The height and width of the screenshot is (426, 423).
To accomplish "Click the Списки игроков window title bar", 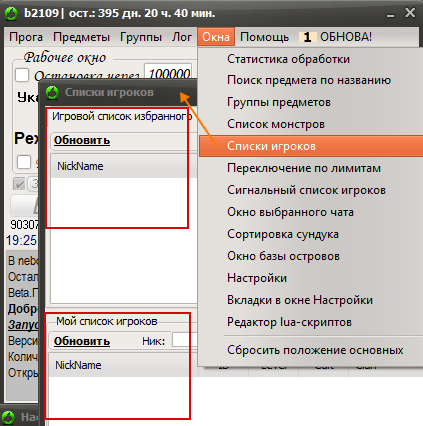I will (118, 92).
